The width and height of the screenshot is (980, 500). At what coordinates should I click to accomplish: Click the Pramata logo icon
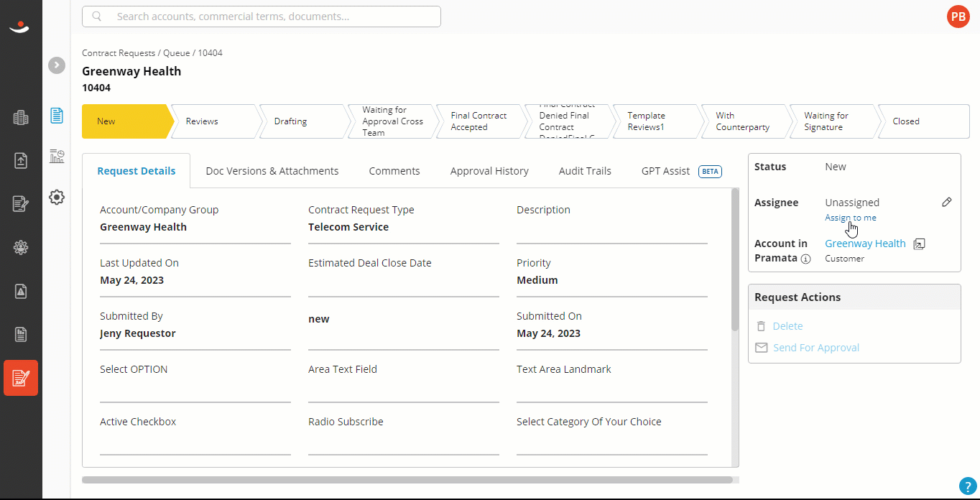pos(19,27)
